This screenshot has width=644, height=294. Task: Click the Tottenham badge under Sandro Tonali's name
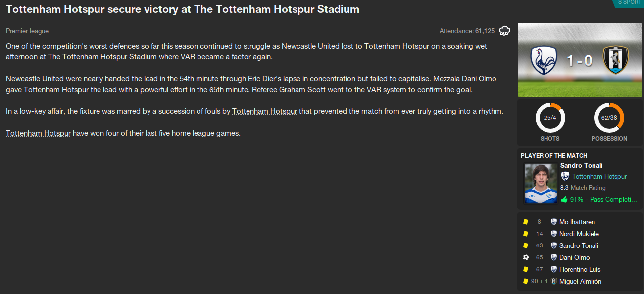[x=565, y=176]
